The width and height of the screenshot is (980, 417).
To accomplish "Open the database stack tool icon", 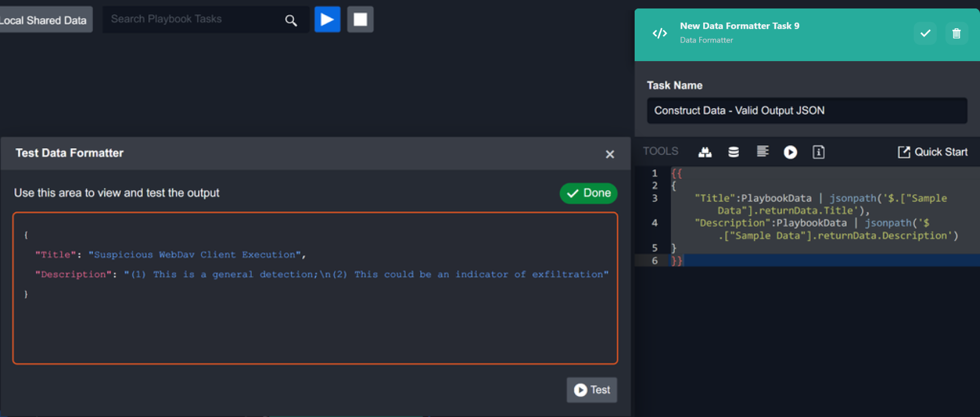I will pos(733,152).
